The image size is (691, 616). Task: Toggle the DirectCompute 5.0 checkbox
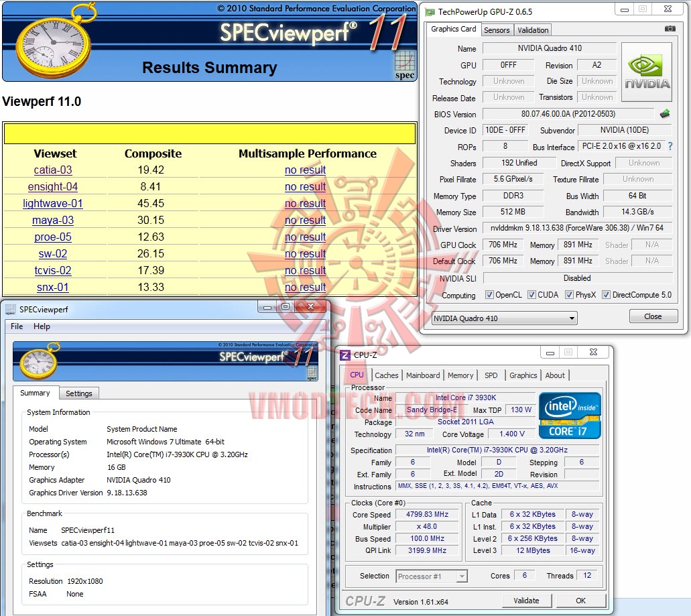coord(606,295)
